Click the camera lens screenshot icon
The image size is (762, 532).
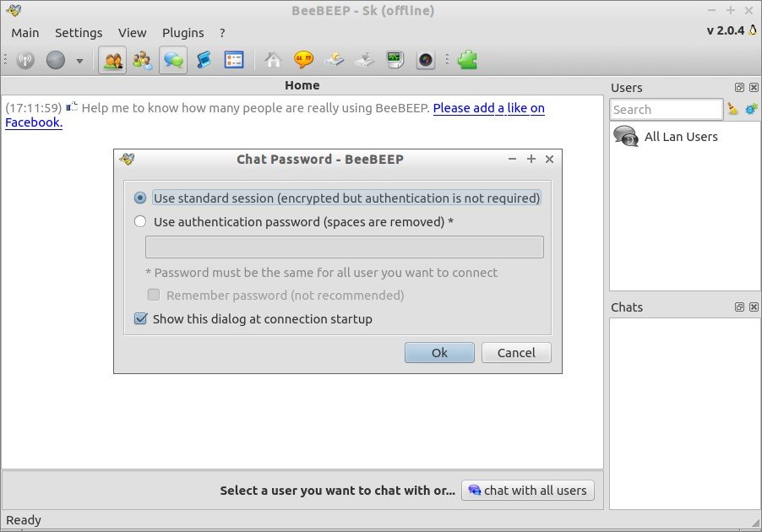[425, 60]
